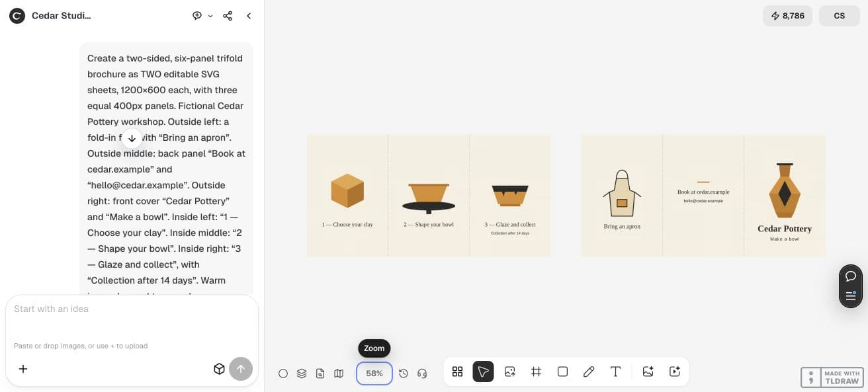
Task: Click the 3D cube model icon
Action: pyautogui.click(x=220, y=369)
